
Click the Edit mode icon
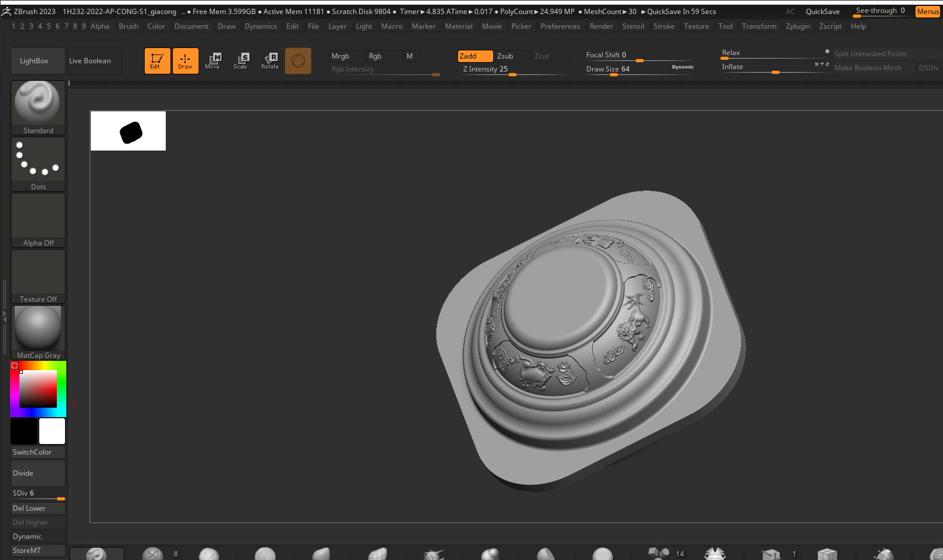tap(157, 60)
